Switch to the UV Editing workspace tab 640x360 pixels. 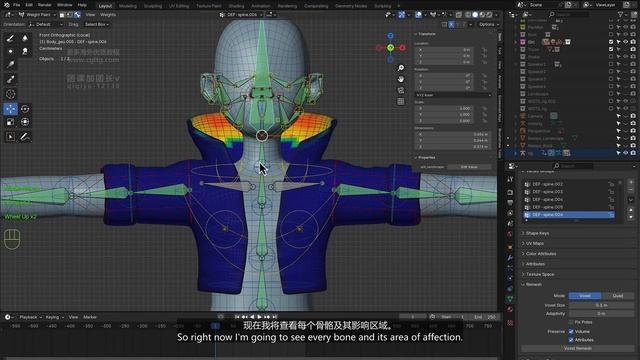(179, 6)
